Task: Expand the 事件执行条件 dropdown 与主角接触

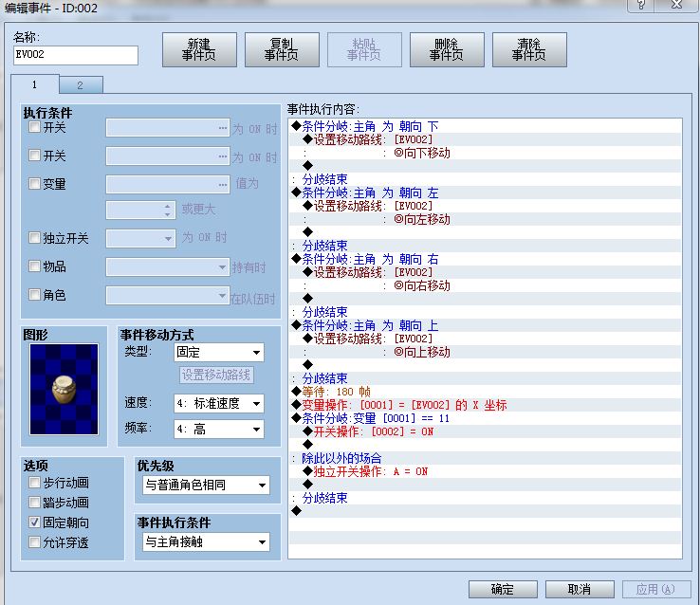Action: coord(206,542)
